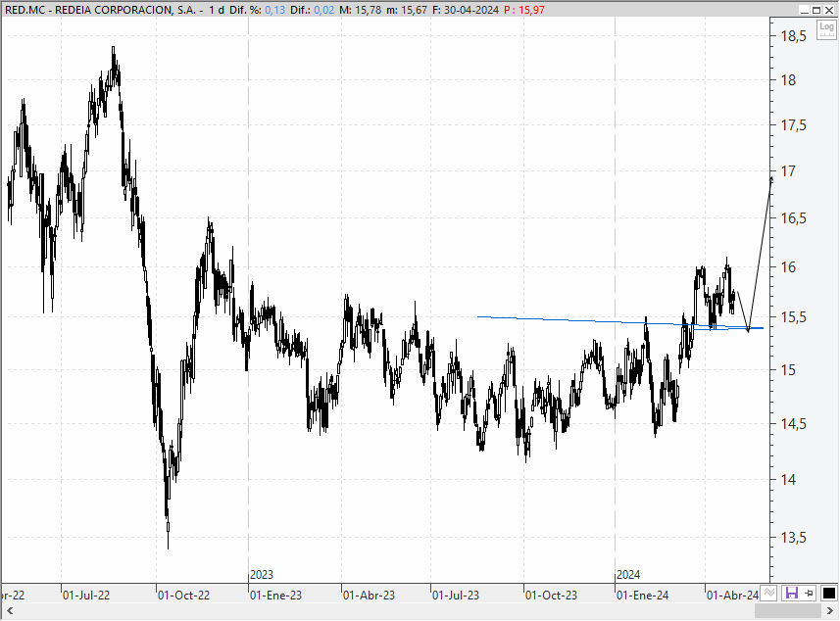
Task: Click the double-chevron expand icon
Action: [769, 593]
